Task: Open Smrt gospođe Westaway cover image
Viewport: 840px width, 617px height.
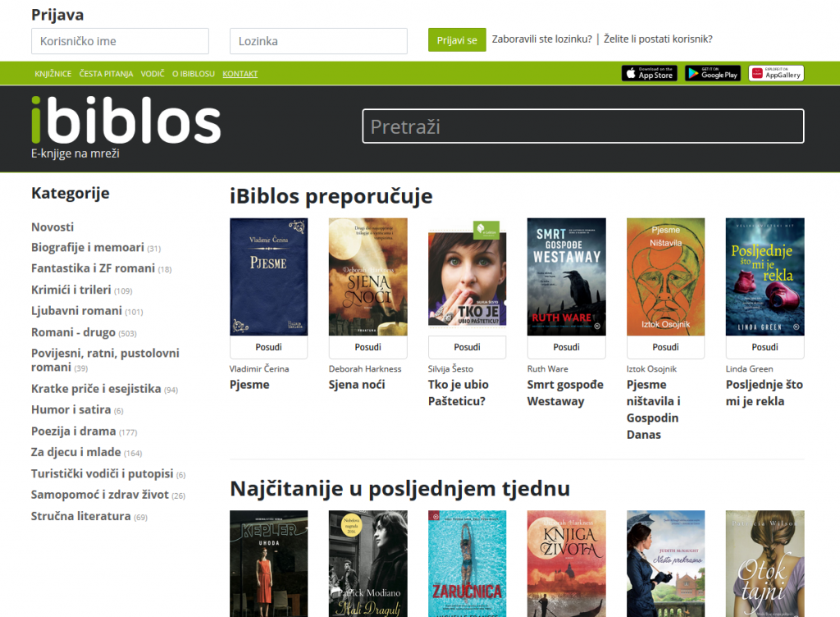Action: point(566,277)
